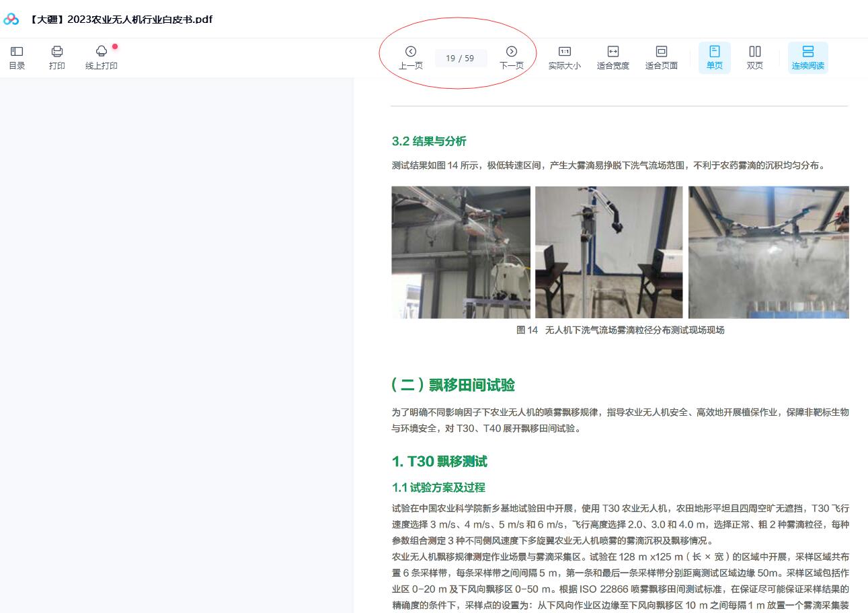Select 适合页面 fit page view
The image size is (868, 613).
click(661, 58)
